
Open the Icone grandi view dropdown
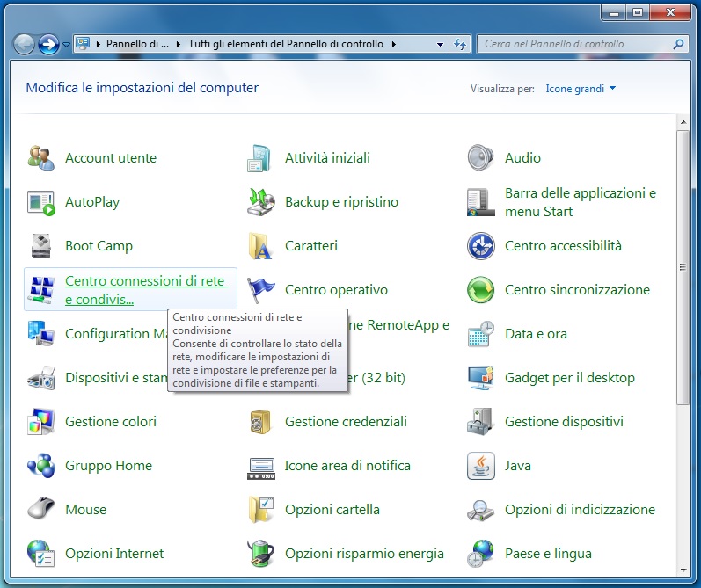[x=581, y=89]
